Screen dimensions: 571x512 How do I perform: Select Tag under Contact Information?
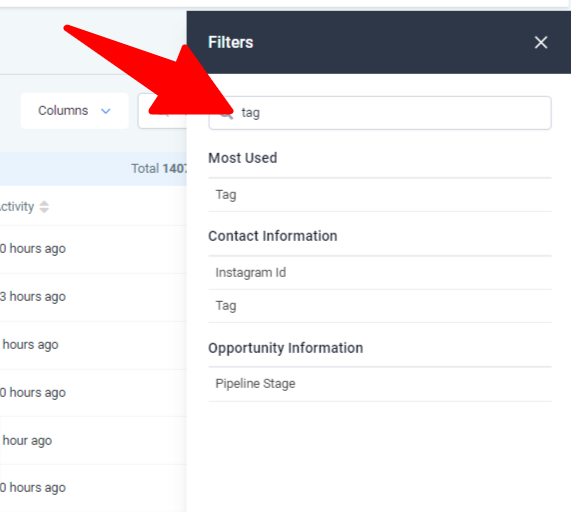380,306
